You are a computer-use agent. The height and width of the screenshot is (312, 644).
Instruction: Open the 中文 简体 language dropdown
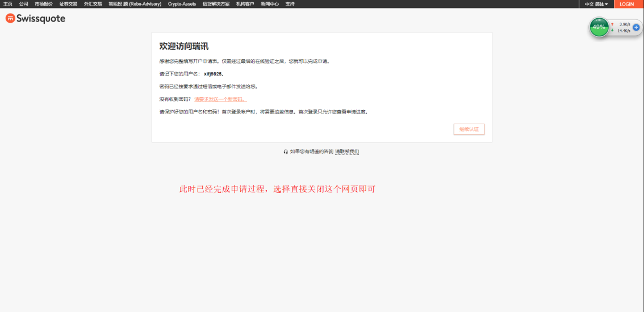point(596,4)
